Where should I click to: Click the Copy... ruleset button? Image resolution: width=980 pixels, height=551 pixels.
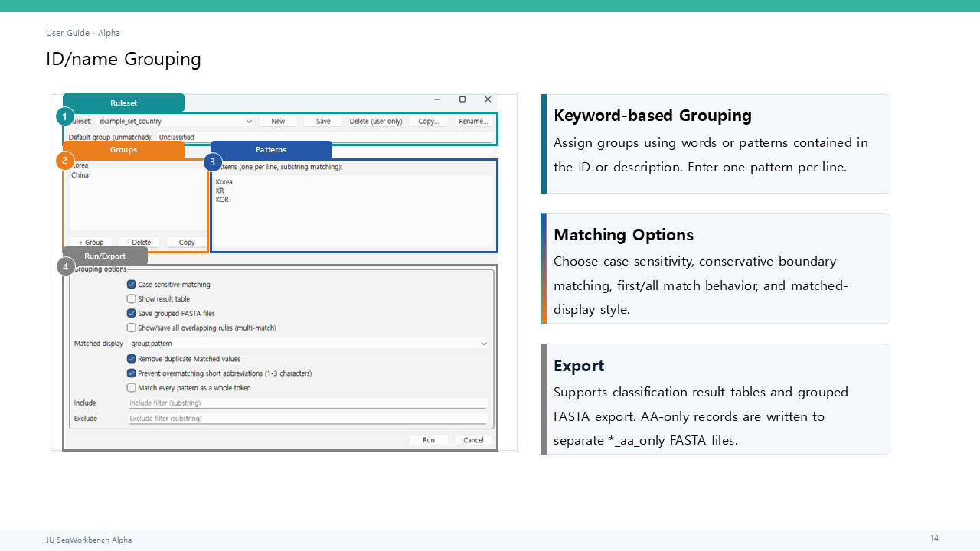click(x=429, y=121)
